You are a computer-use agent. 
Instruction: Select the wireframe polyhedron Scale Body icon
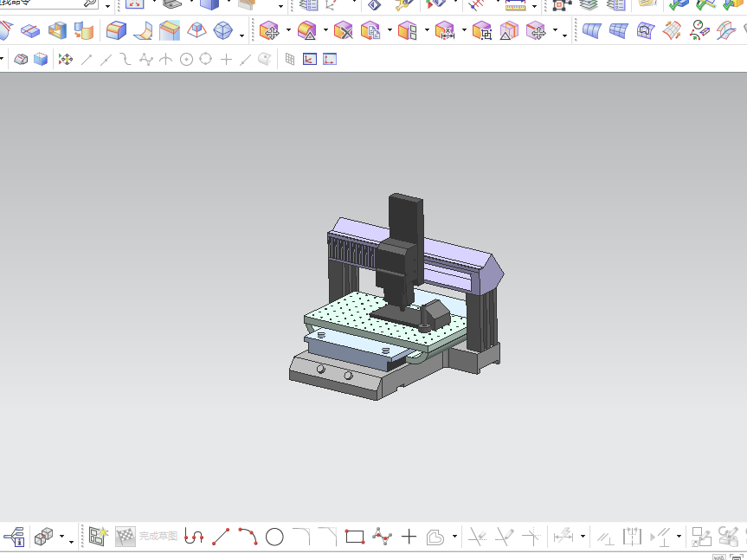point(223,31)
